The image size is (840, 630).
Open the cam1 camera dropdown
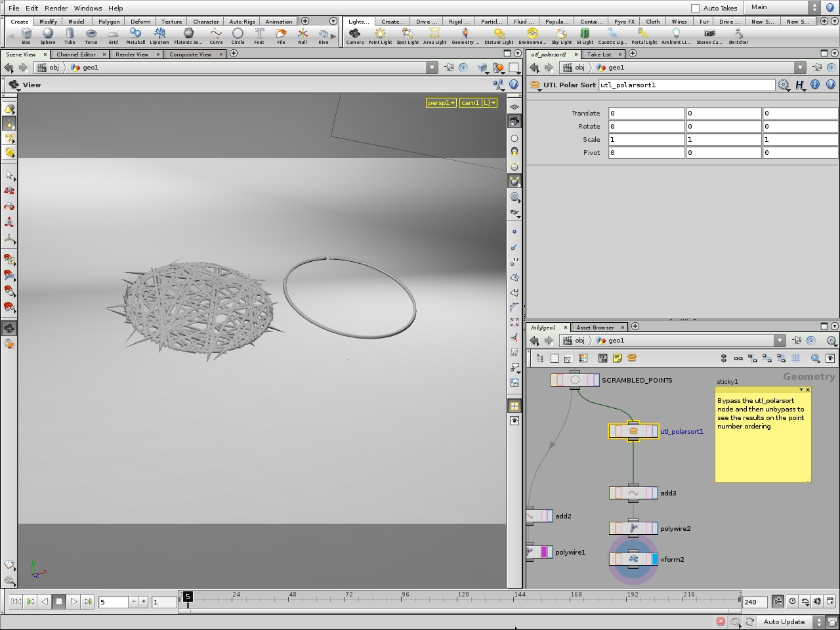pos(478,102)
